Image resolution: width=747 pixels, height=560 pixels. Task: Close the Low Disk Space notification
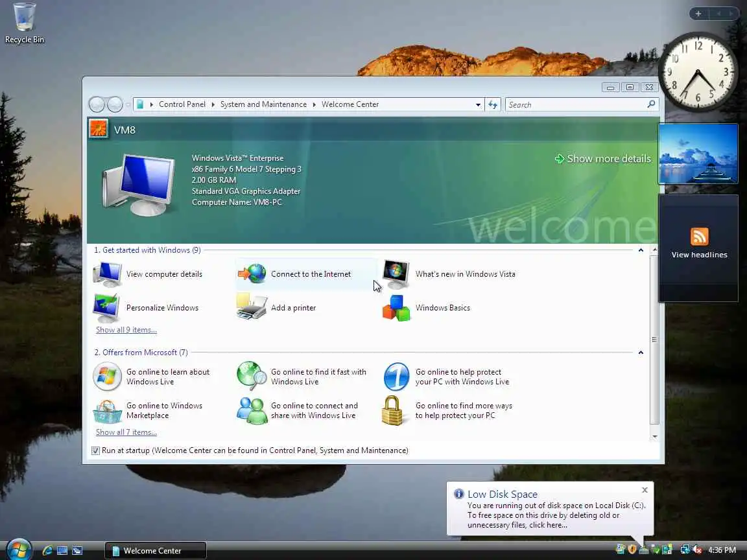point(645,490)
